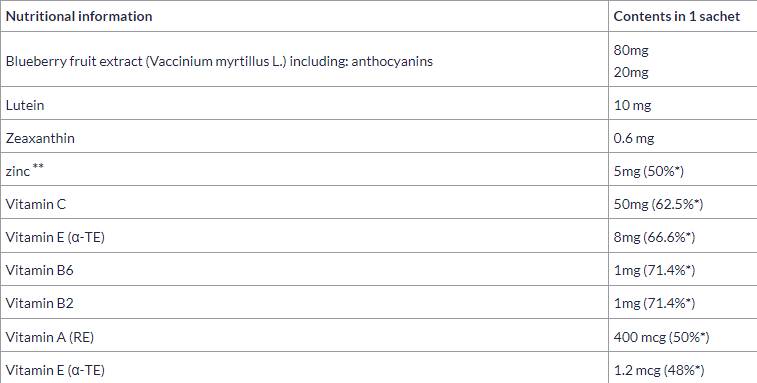Image resolution: width=757 pixels, height=383 pixels.
Task: Click the 10 mg Lutein value
Action: (632, 105)
